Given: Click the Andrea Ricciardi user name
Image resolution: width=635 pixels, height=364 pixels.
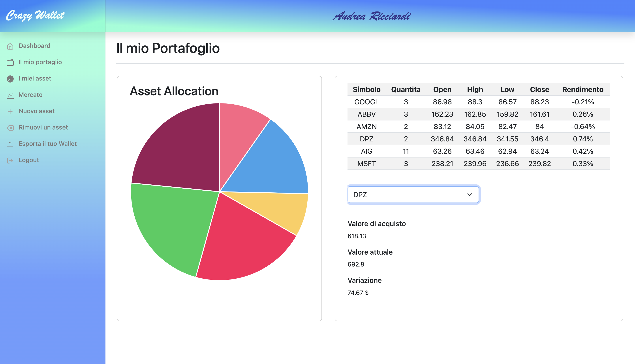Looking at the screenshot, I should (x=372, y=16).
